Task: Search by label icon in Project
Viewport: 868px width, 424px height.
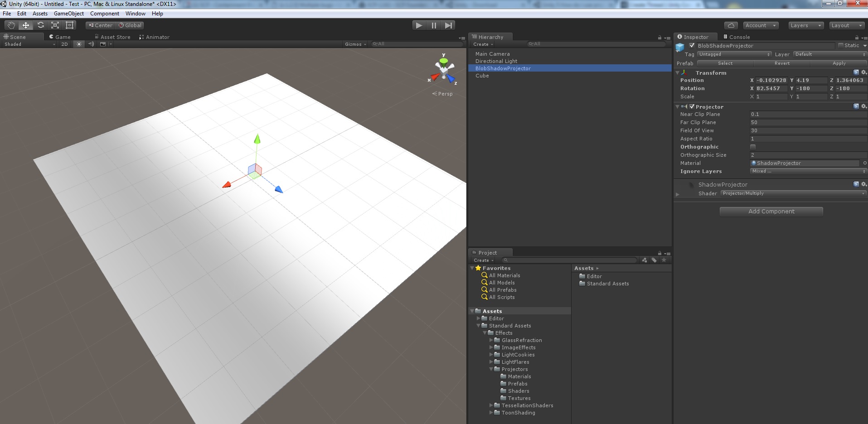Action: click(x=654, y=260)
